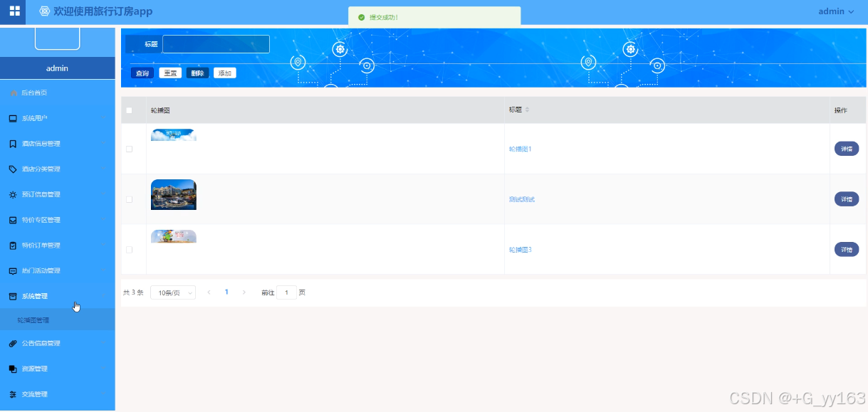The width and height of the screenshot is (868, 412).
Task: Click the 共 3 条 total count text
Action: point(133,292)
